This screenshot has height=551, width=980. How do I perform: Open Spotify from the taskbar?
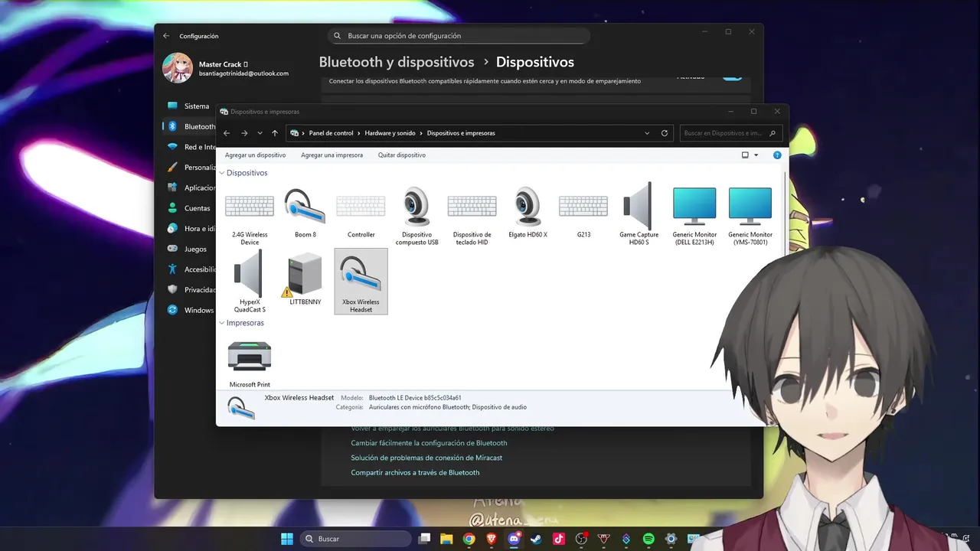pos(648,539)
